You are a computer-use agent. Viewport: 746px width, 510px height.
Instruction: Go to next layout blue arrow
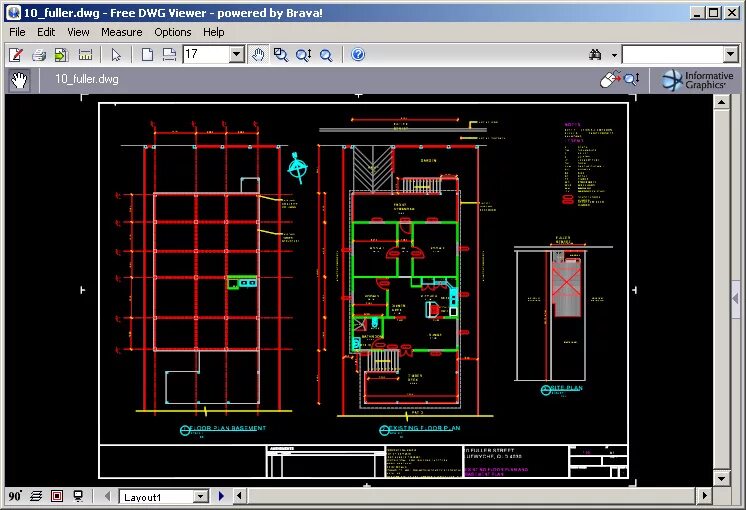point(221,496)
